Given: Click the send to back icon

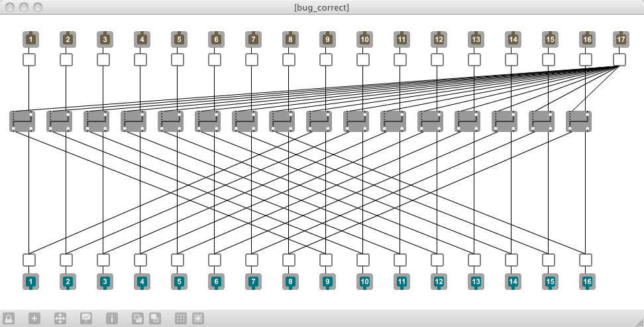Looking at the screenshot, I should pos(155,318).
